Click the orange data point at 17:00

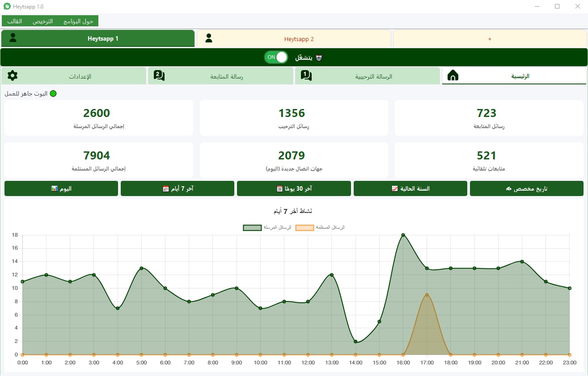[x=427, y=295]
